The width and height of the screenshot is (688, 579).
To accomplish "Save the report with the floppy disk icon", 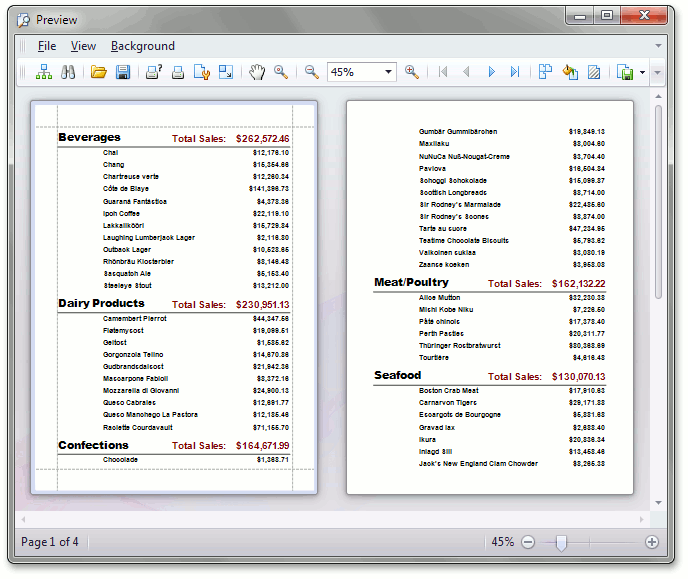I will (124, 72).
